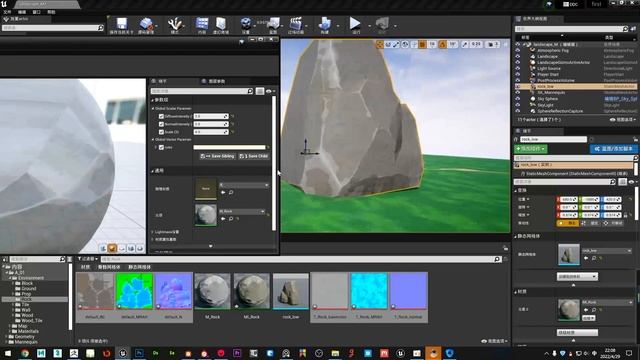Expand the Geometry folder in the content tree
640x360 pixels.
[x=7, y=337]
